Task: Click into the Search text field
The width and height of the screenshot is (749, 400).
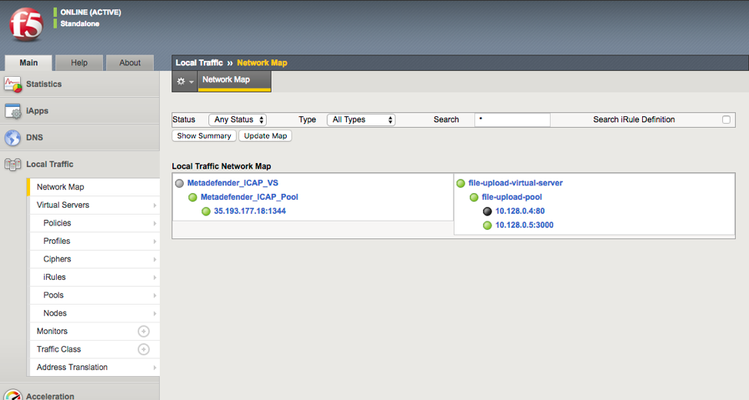Action: point(512,120)
